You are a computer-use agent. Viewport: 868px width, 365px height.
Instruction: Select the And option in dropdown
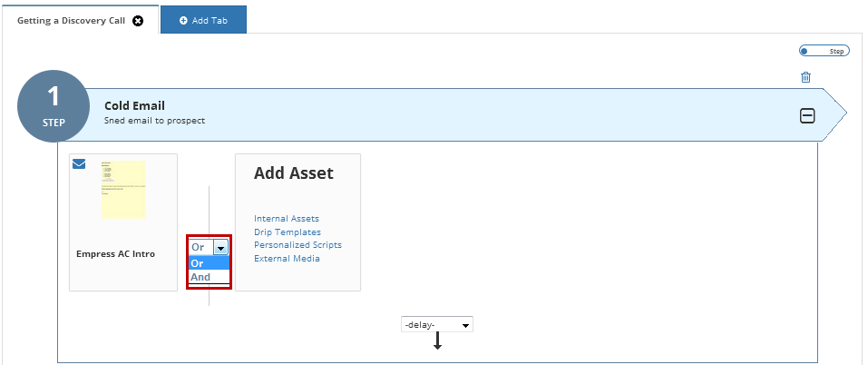point(209,277)
